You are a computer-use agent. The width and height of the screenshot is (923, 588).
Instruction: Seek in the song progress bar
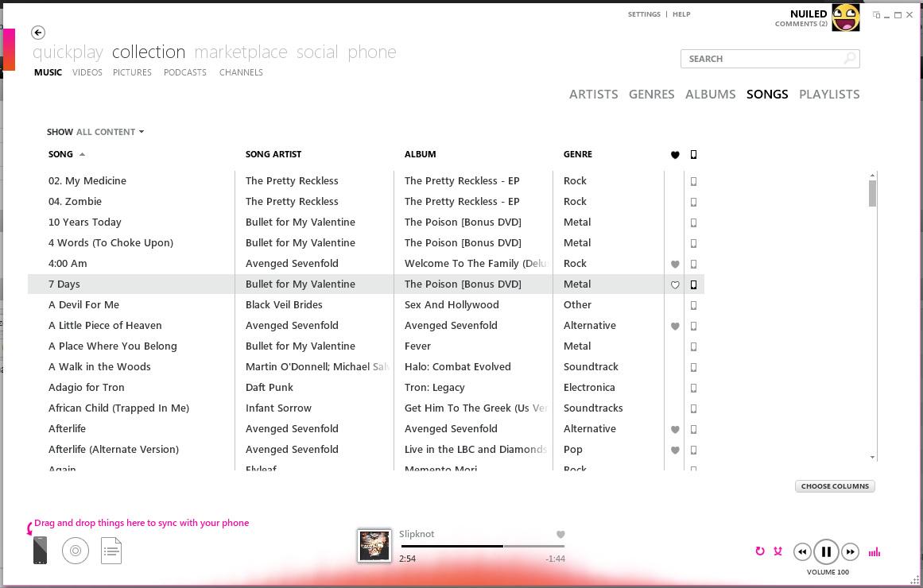(x=483, y=546)
